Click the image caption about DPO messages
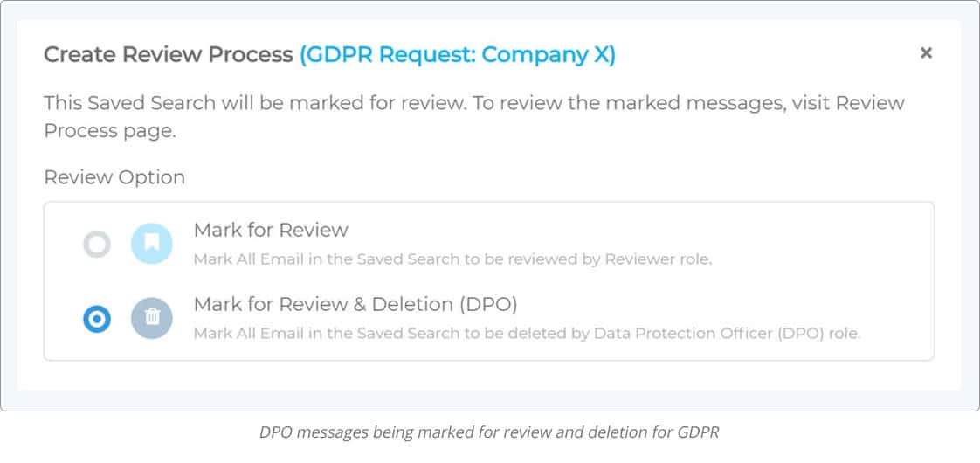 (489, 432)
